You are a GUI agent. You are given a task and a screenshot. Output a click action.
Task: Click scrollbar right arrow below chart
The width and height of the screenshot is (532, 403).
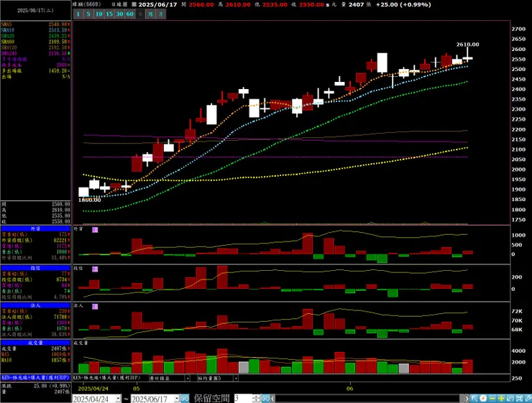[467, 399]
